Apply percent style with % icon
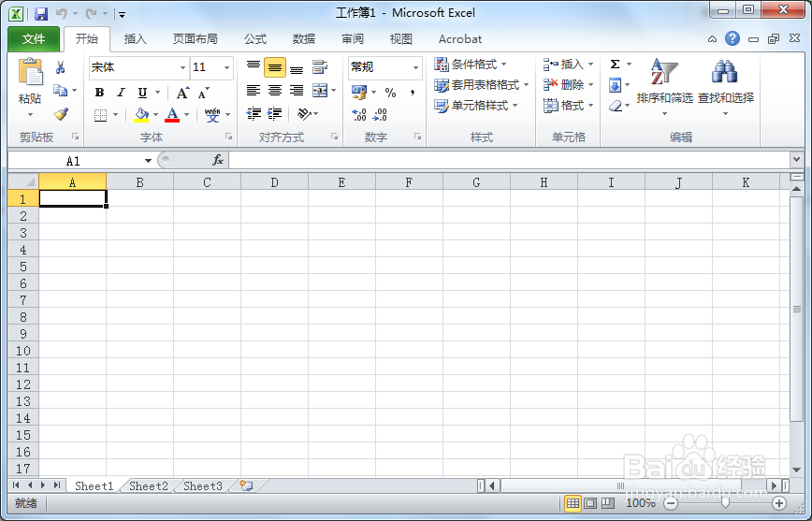The height and width of the screenshot is (521, 812). [x=390, y=93]
